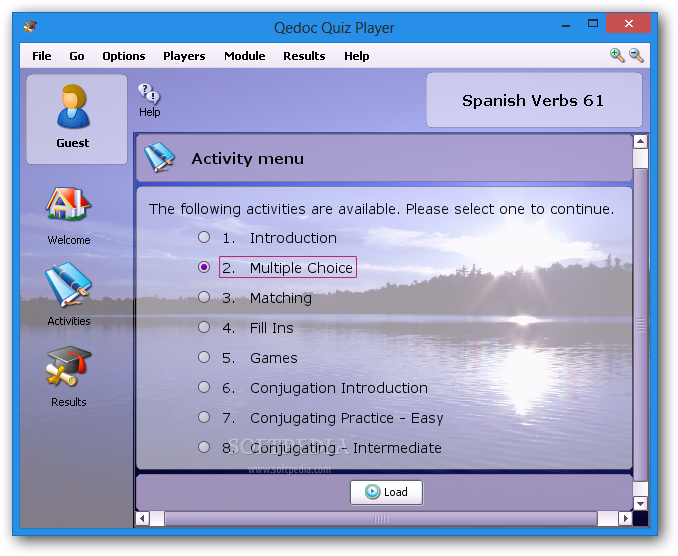Click the horizontal scrollbar left arrow

142,518
